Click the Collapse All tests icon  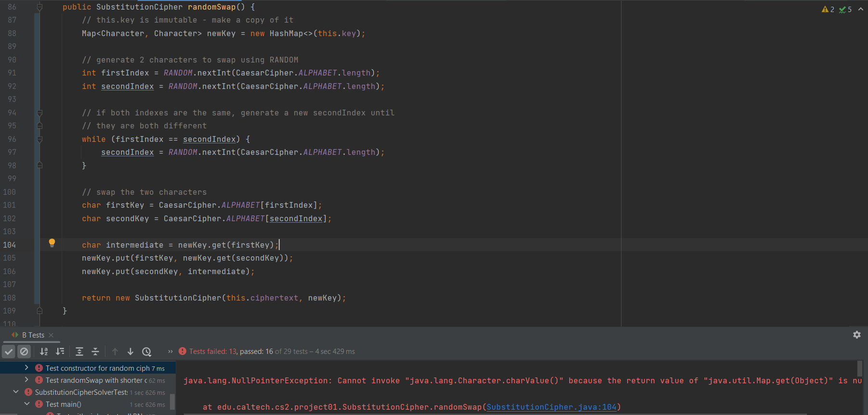[x=95, y=352]
